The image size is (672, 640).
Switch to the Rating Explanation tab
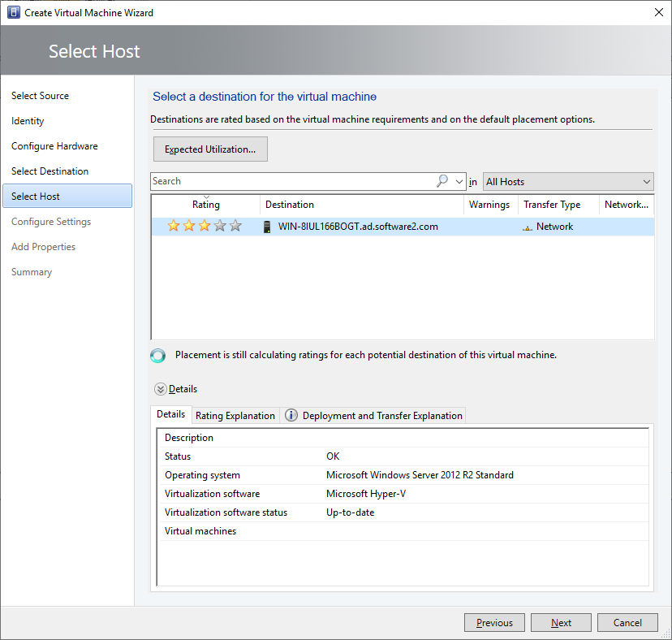[235, 415]
